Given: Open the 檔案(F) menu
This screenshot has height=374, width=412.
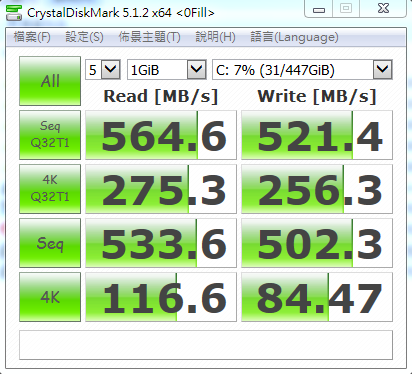Looking at the screenshot, I should coord(32,37).
